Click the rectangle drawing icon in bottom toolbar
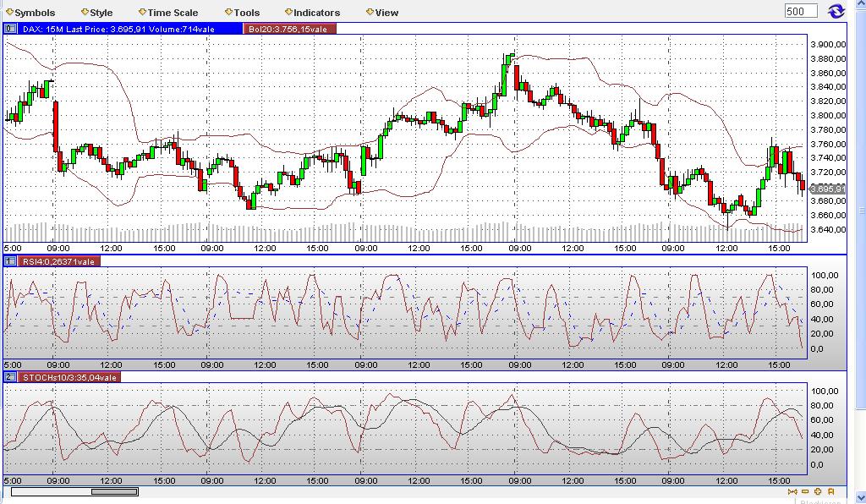This screenshot has height=504, width=866. [x=804, y=491]
